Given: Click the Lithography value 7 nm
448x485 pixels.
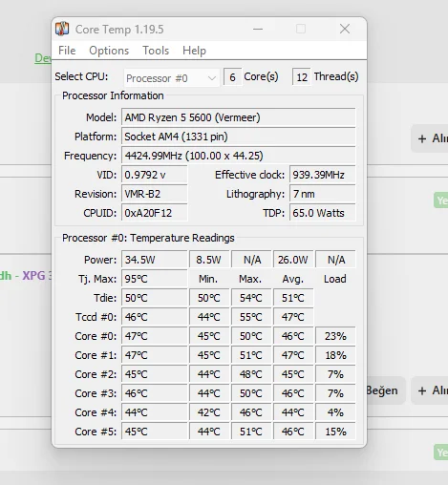Looking at the screenshot, I should click(322, 194).
